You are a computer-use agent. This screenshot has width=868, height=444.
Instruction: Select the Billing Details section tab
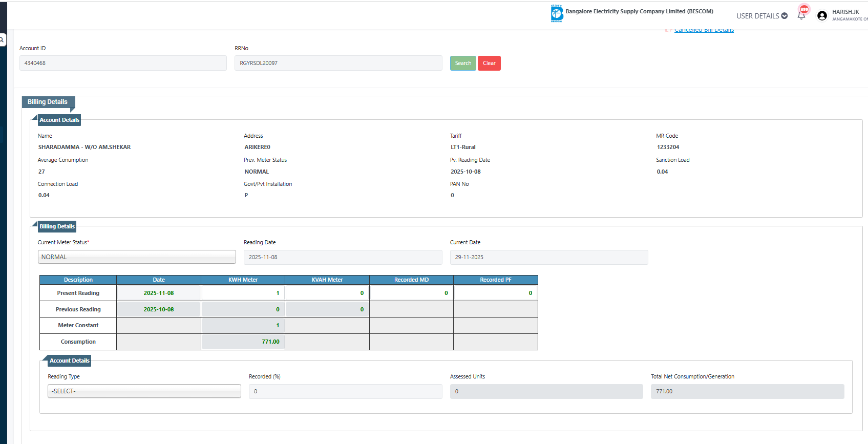point(48,102)
